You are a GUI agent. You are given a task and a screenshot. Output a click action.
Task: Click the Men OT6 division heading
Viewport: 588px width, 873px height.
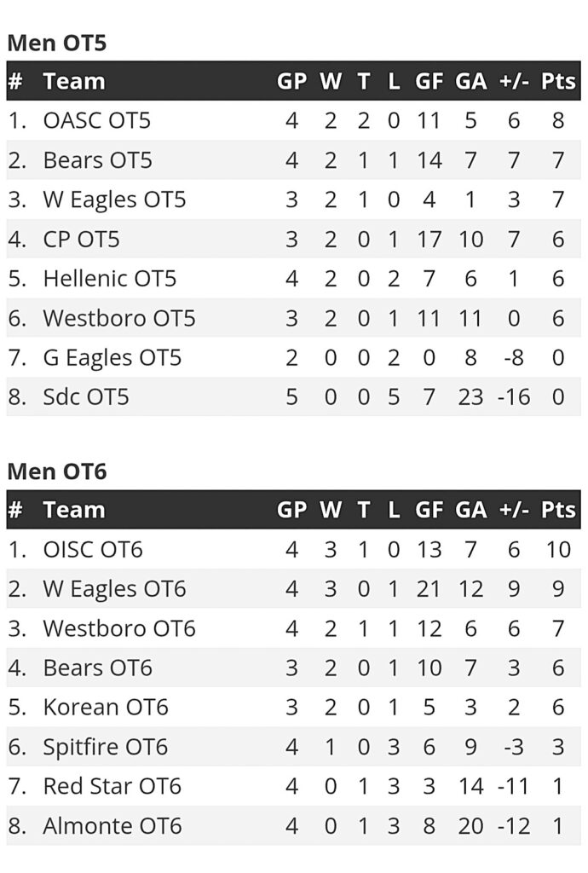pos(57,471)
